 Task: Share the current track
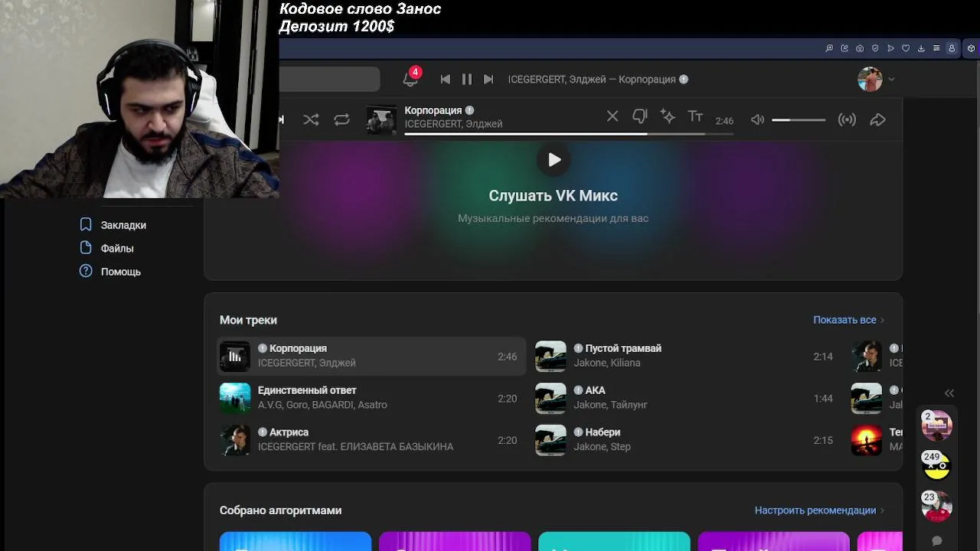click(878, 119)
